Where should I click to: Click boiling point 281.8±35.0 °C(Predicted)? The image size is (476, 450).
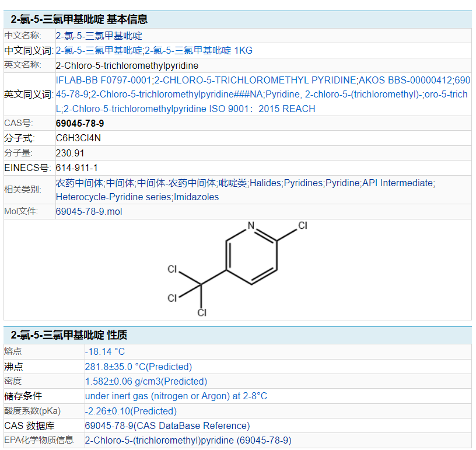click(x=138, y=367)
